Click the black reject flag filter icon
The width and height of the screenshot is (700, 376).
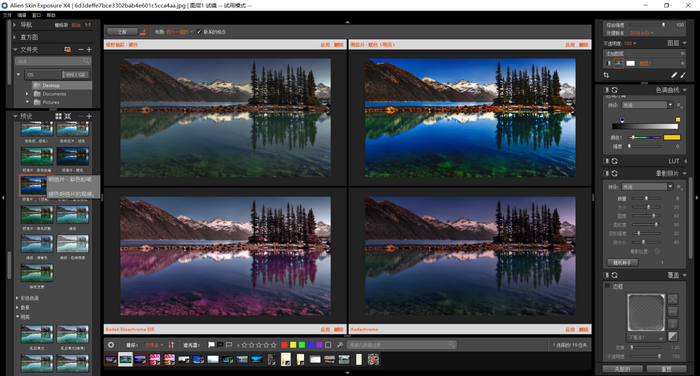(220, 345)
